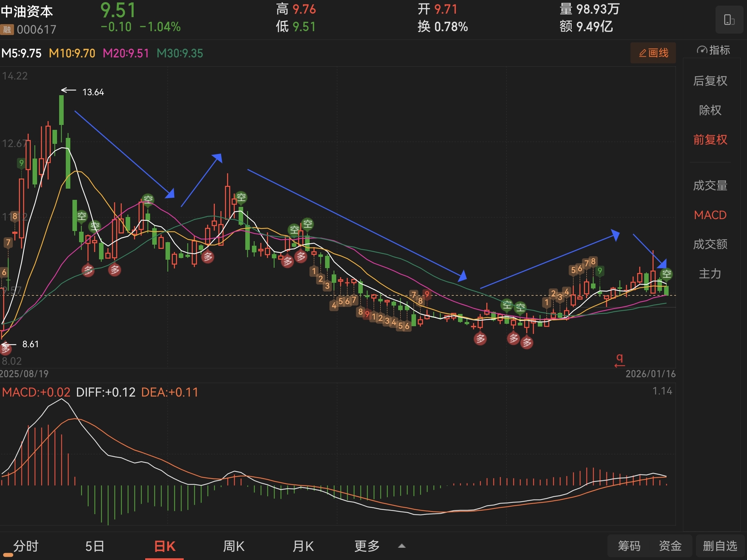
Task: Tap the landscape rotate screen icon
Action: click(x=729, y=20)
